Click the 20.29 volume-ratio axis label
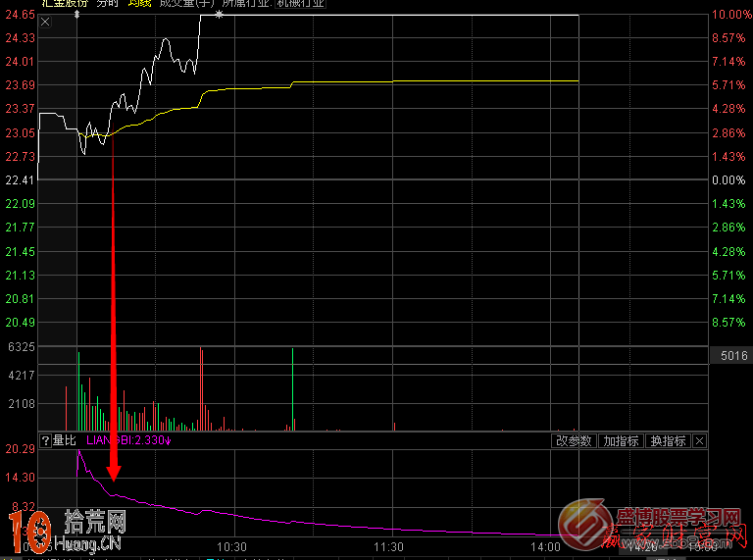 coord(21,449)
